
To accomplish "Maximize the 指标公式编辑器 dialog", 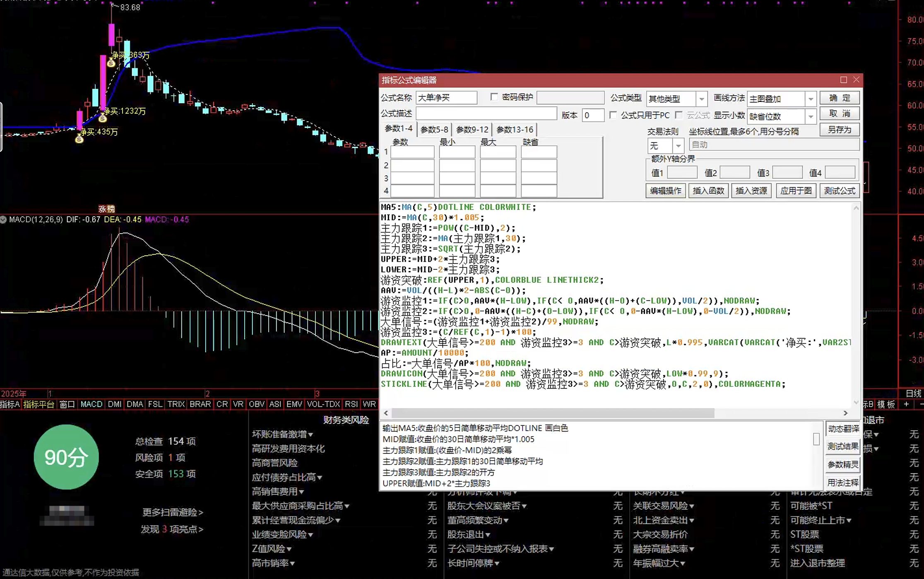I will tap(843, 80).
